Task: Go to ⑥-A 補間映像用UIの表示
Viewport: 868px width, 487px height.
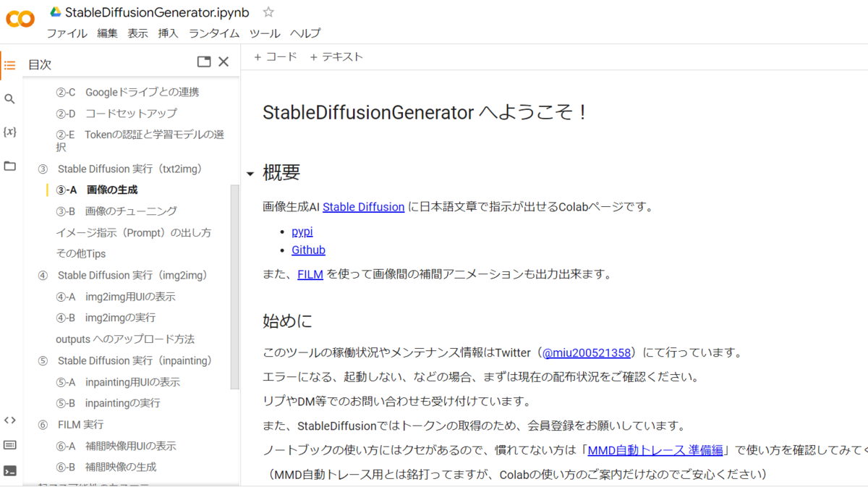Action: [x=116, y=446]
